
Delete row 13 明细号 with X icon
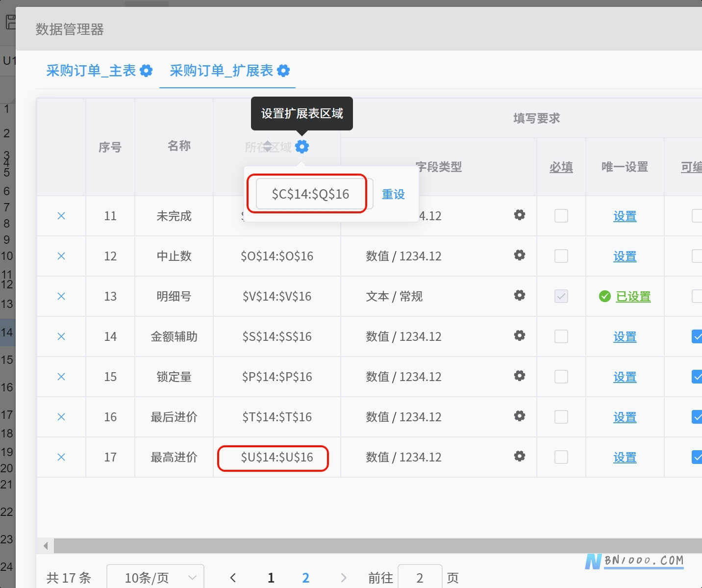tap(61, 296)
